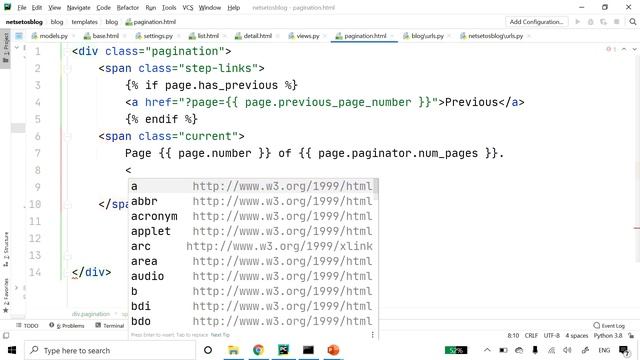Switch to netsetosblog\urls.py tab
The height and width of the screenshot is (360, 640).
pos(495,36)
